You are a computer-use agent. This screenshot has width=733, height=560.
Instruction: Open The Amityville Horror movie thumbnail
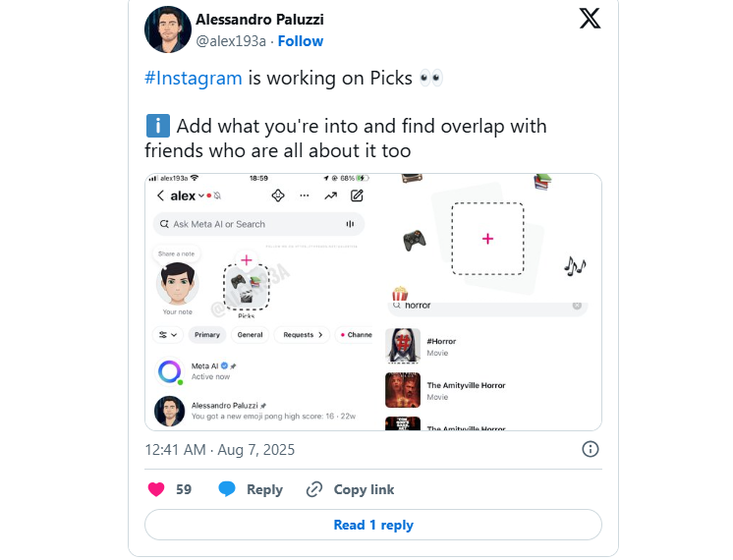[403, 390]
